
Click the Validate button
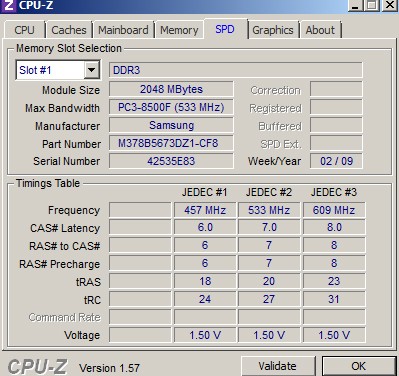click(277, 366)
